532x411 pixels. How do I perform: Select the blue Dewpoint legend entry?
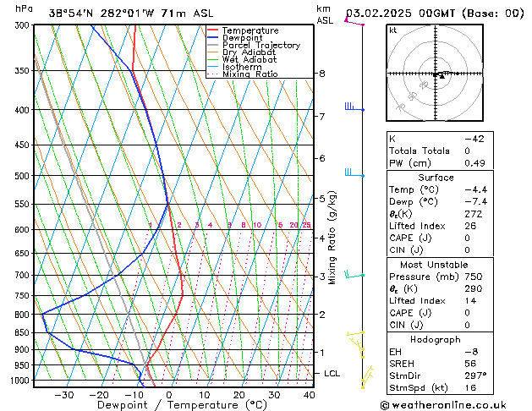pyautogui.click(x=245, y=38)
